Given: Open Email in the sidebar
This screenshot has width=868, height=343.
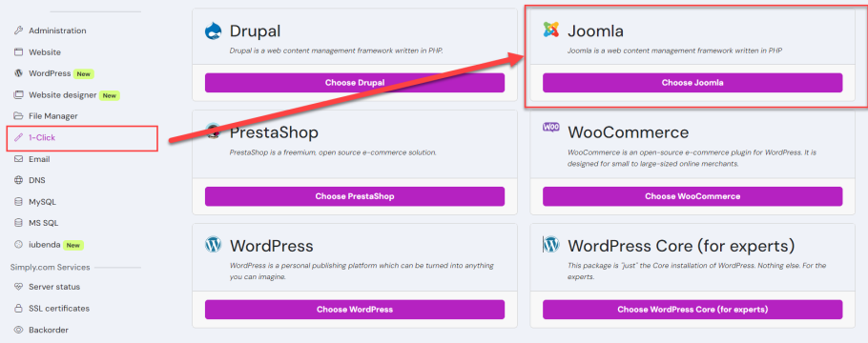Looking at the screenshot, I should point(39,159).
